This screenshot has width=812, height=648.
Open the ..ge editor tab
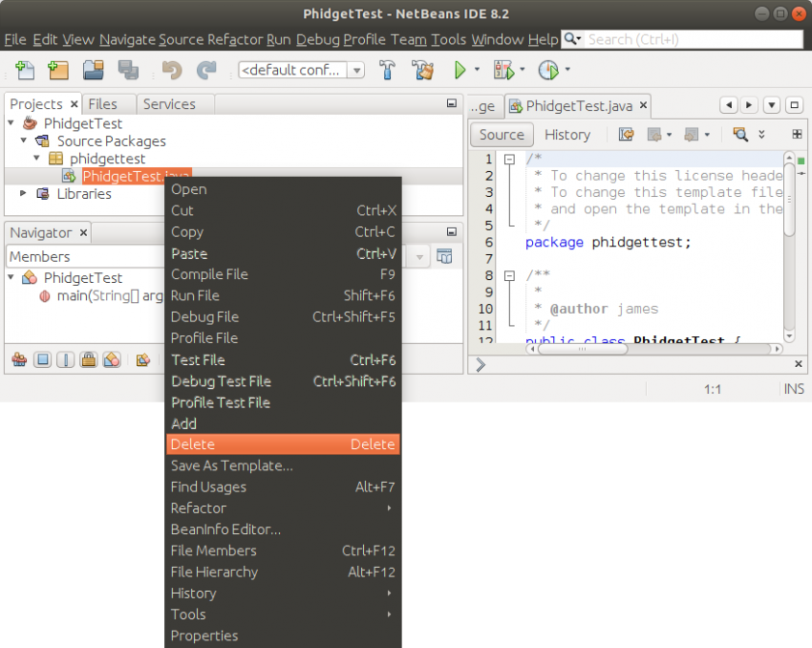(x=484, y=106)
